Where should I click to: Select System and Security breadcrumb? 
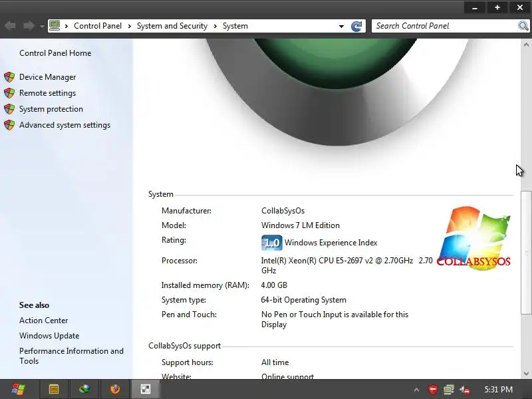coord(172,26)
